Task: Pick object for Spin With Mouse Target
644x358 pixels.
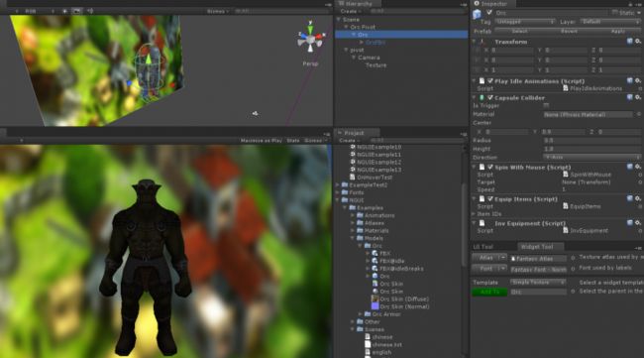Action: pos(639,182)
